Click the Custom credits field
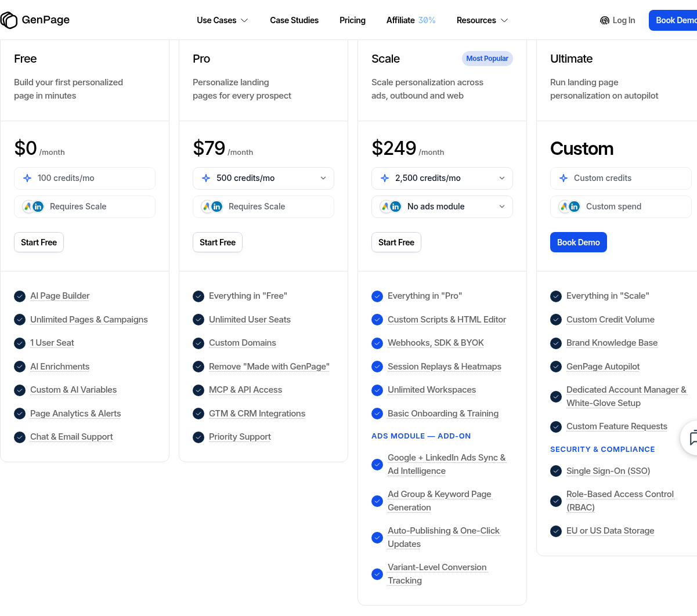This screenshot has height=616, width=697. click(621, 178)
